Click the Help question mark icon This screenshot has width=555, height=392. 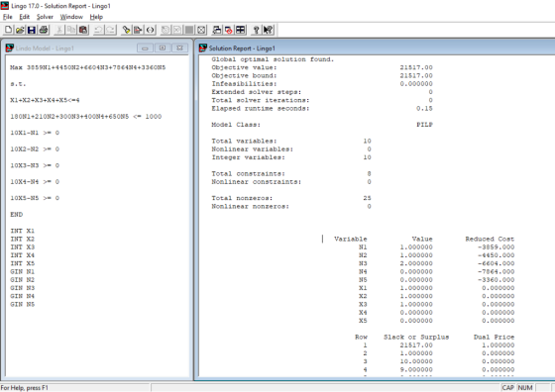[x=257, y=30]
